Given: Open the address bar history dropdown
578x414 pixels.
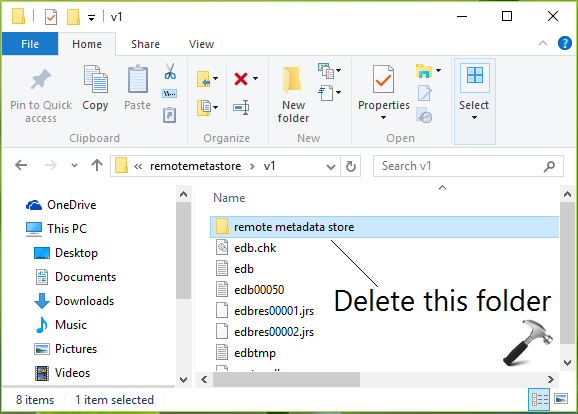Looking at the screenshot, I should coord(331,167).
